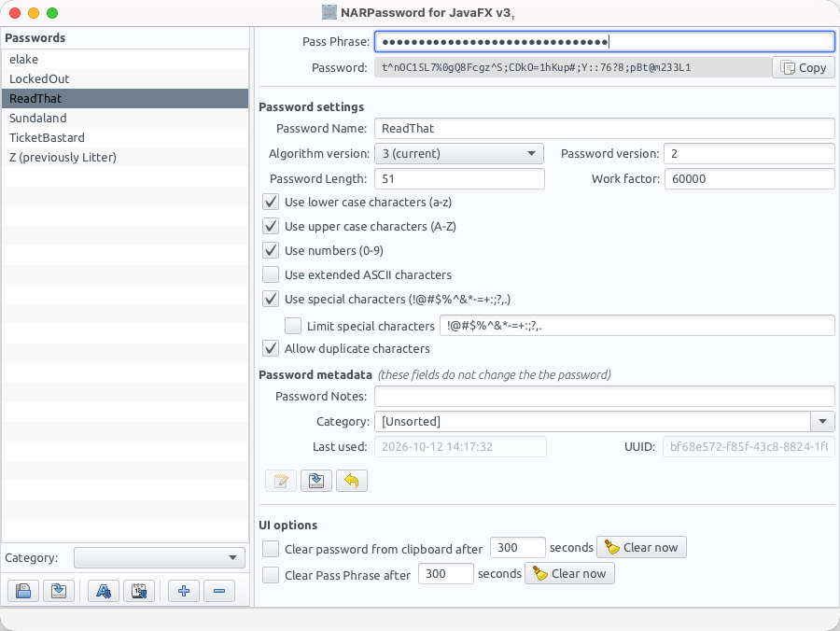Click the metadata Category text box

pos(592,422)
